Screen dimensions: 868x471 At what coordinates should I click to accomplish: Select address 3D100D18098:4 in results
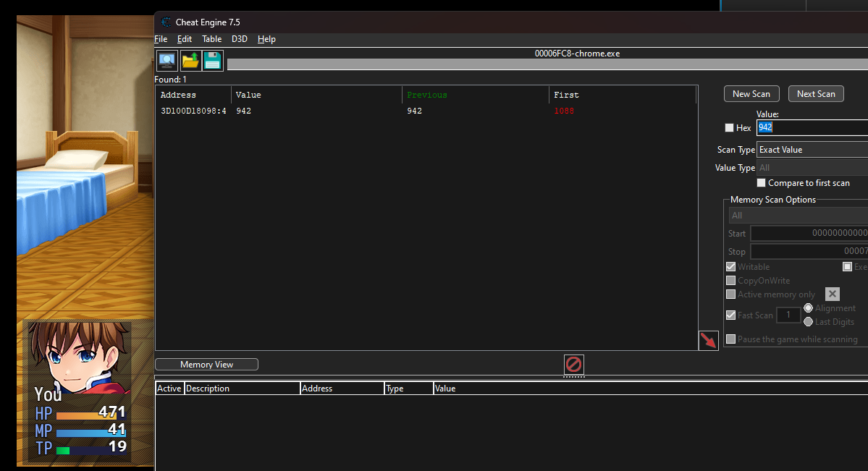(193, 111)
